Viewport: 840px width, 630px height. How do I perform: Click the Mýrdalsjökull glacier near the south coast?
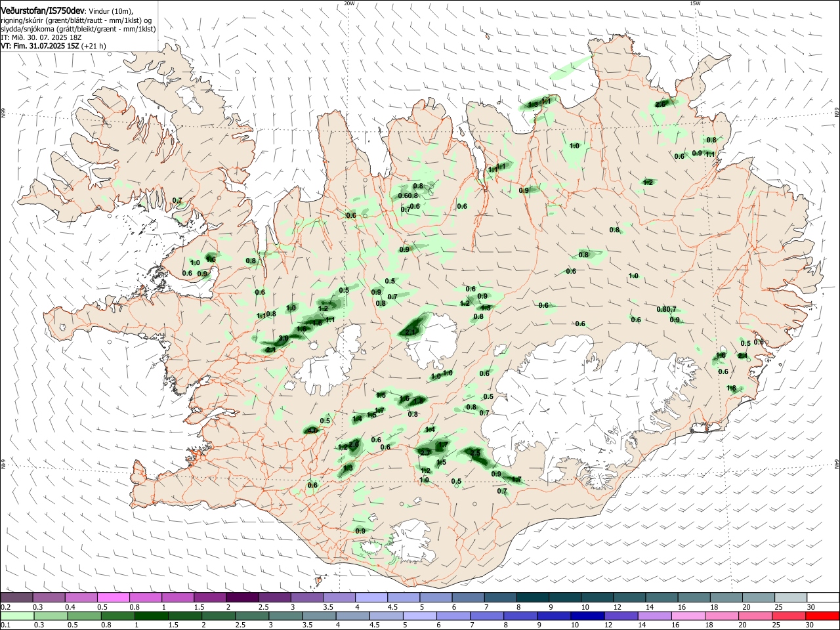tap(410, 542)
